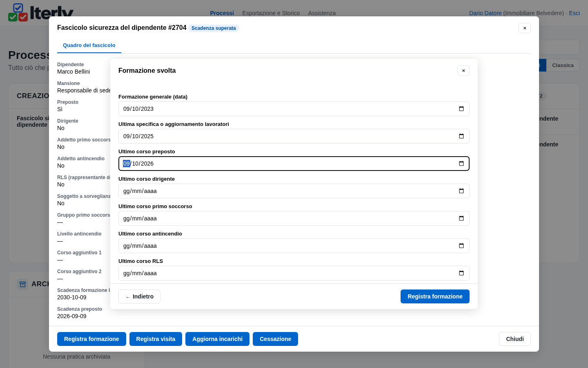
Task: Click the archive box icon in background
Action: click(22, 284)
